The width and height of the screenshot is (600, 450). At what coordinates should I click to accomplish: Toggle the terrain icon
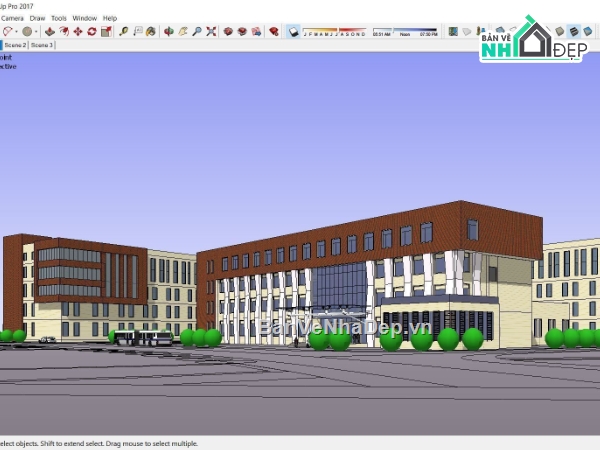[x=466, y=31]
